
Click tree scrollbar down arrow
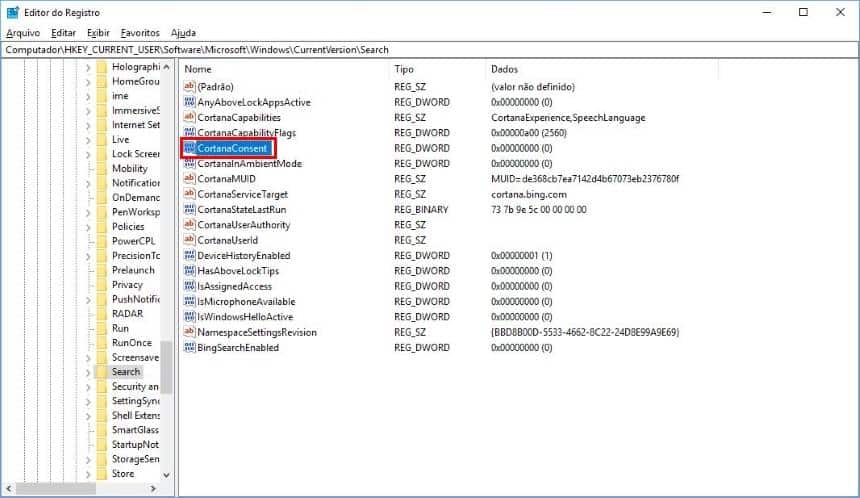166,475
